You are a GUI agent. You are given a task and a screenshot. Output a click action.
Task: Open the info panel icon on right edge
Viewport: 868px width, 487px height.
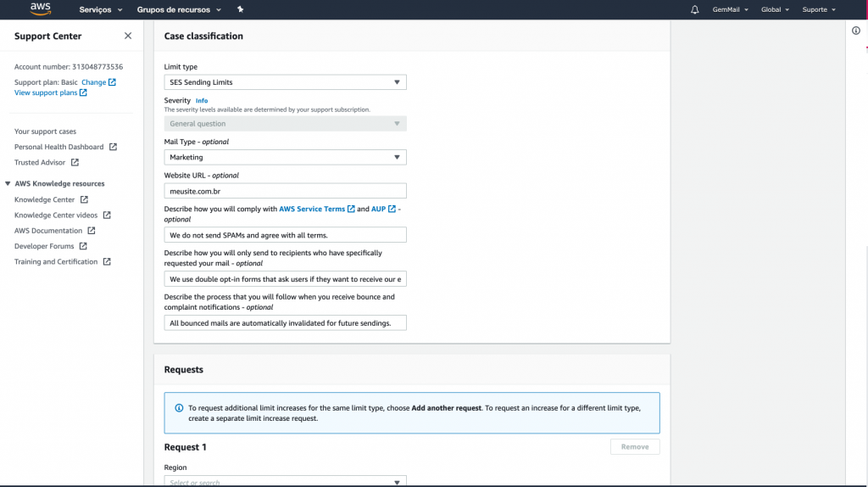856,31
